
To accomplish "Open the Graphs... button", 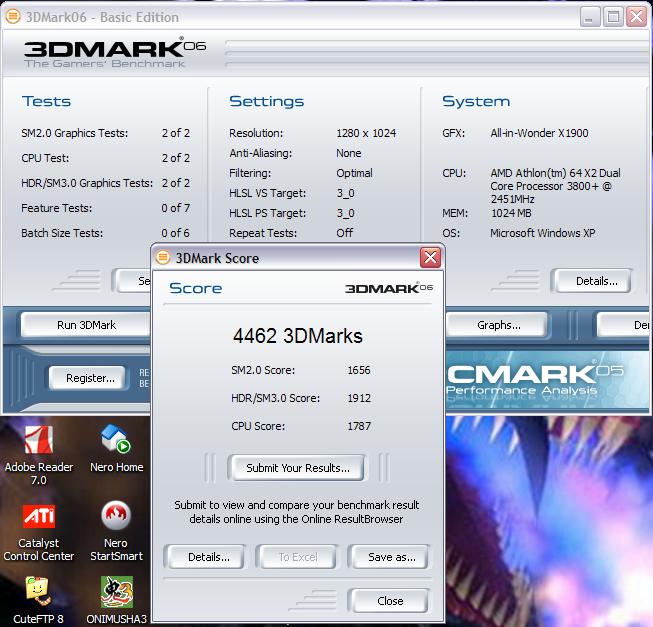I will pos(498,325).
